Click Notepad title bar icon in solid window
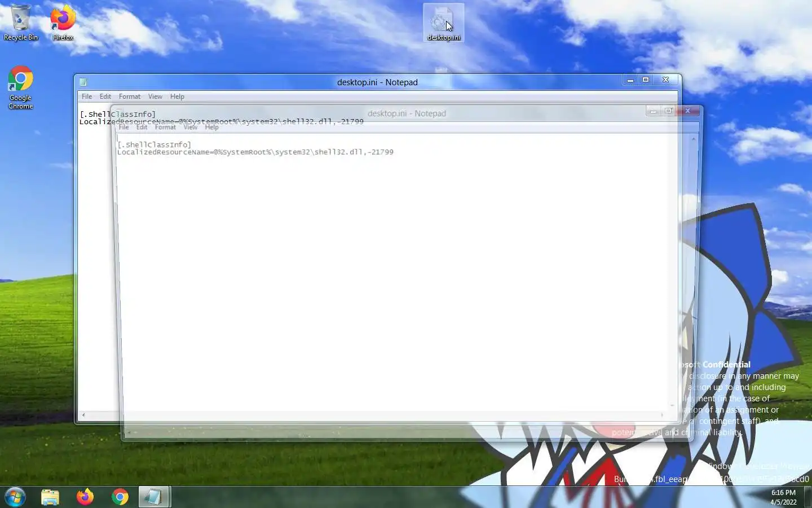This screenshot has width=812, height=508. (x=83, y=82)
